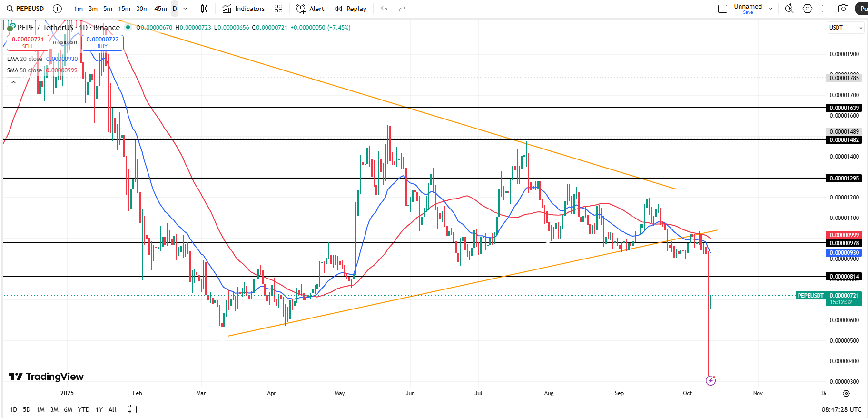Open chart settings hexagon icon
This screenshot has height=418, width=868.
pos(808,9)
